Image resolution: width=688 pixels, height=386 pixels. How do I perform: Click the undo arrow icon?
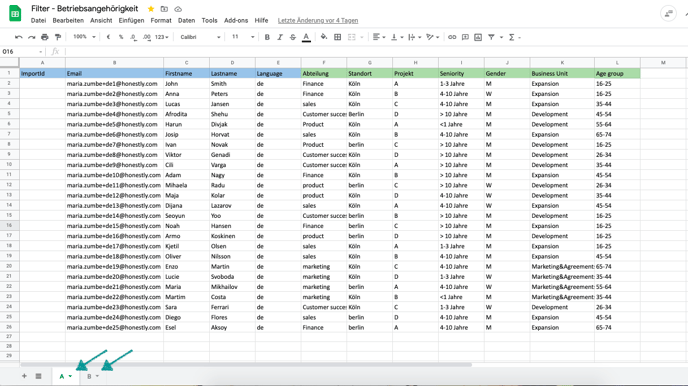(x=18, y=37)
